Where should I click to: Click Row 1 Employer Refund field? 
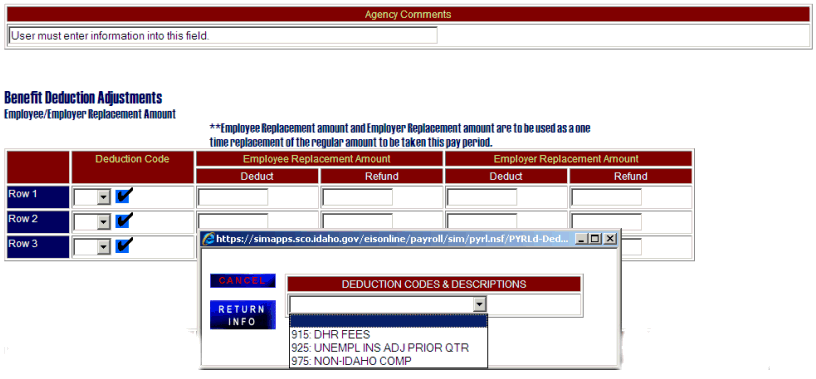click(606, 197)
